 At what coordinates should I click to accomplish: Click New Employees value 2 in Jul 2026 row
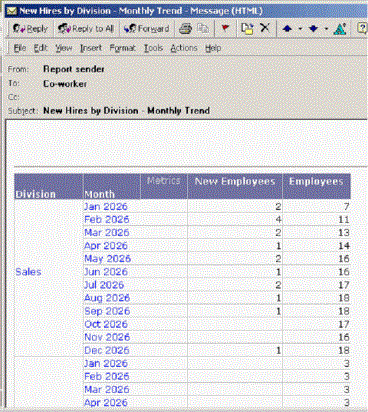[x=278, y=285]
